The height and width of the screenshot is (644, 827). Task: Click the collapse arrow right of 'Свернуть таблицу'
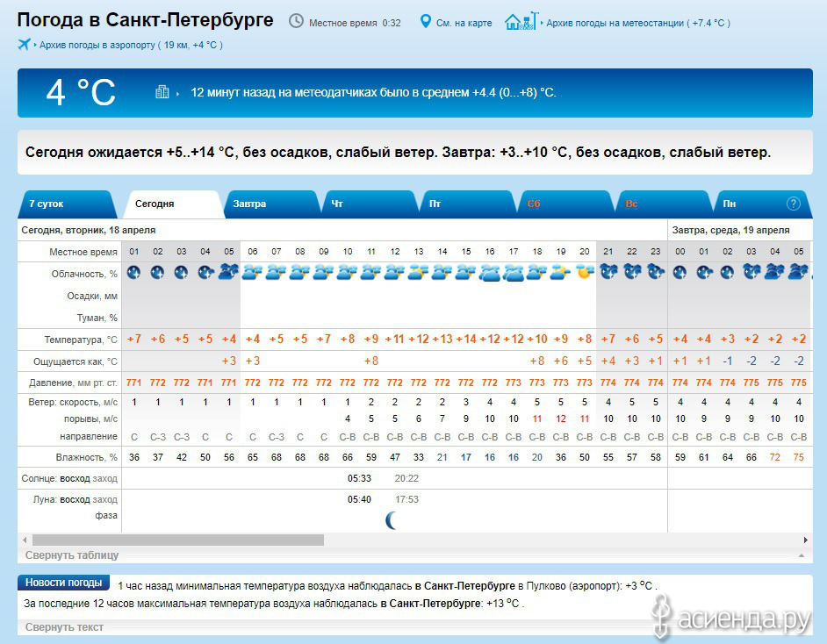pyautogui.click(x=802, y=555)
